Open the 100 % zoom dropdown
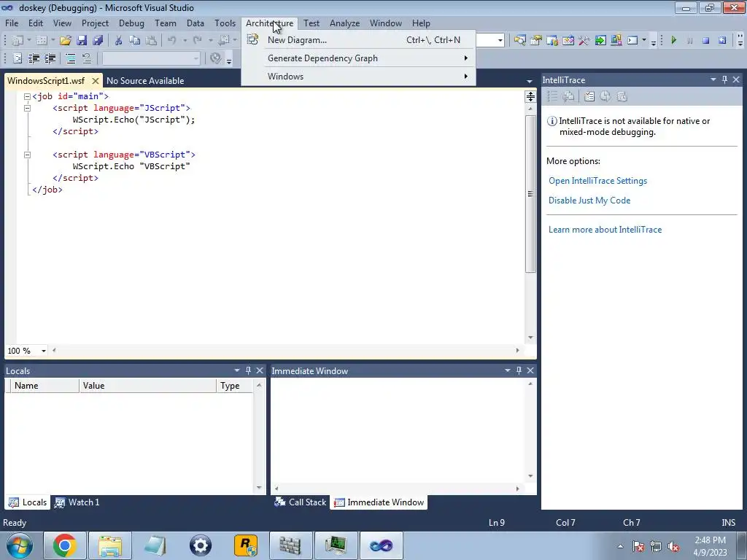Viewport: 747px width, 560px height. [43, 351]
